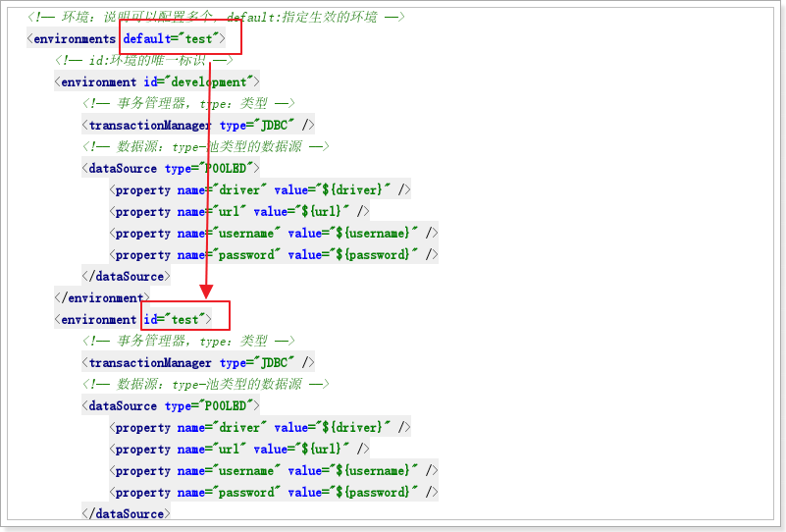
Task: Click </dataSource> closing tag in development environment
Action: coord(127,277)
